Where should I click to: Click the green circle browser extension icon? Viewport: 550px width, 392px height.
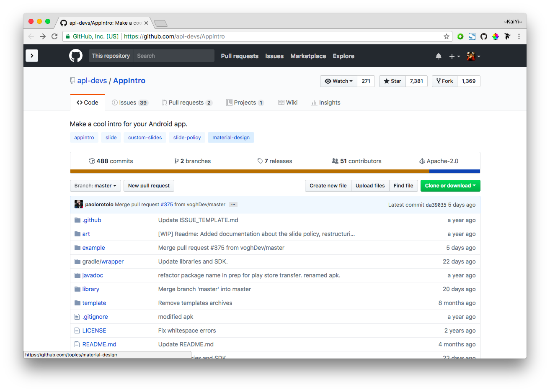(x=460, y=36)
